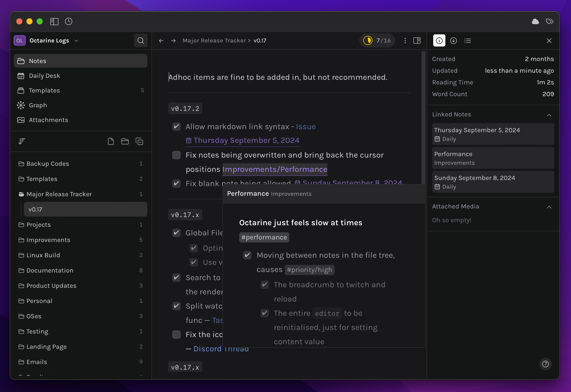Create a new note file
This screenshot has width=571, height=392.
[111, 141]
